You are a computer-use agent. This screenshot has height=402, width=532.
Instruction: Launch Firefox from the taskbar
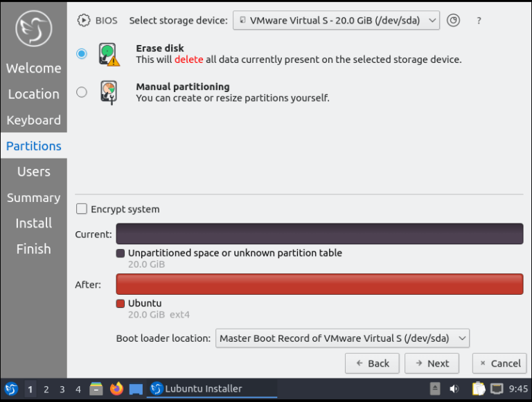pos(116,389)
